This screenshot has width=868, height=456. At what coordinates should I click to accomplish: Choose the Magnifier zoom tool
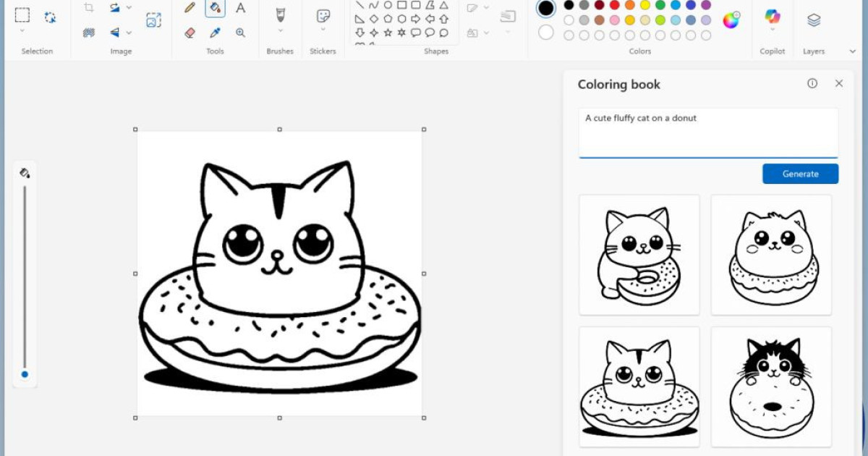(240, 33)
